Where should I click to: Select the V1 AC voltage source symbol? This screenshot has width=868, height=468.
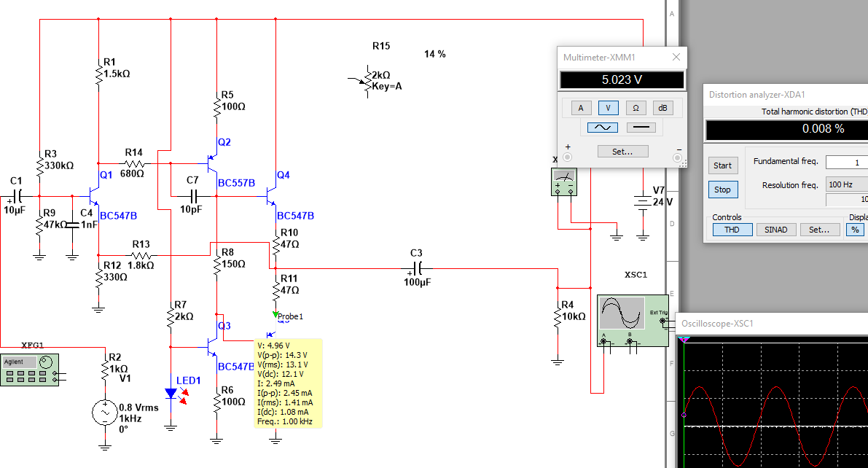tap(105, 413)
